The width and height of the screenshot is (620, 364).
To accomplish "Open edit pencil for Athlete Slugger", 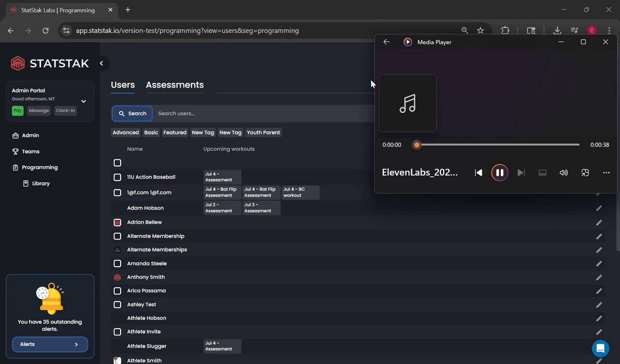I will (599, 347).
